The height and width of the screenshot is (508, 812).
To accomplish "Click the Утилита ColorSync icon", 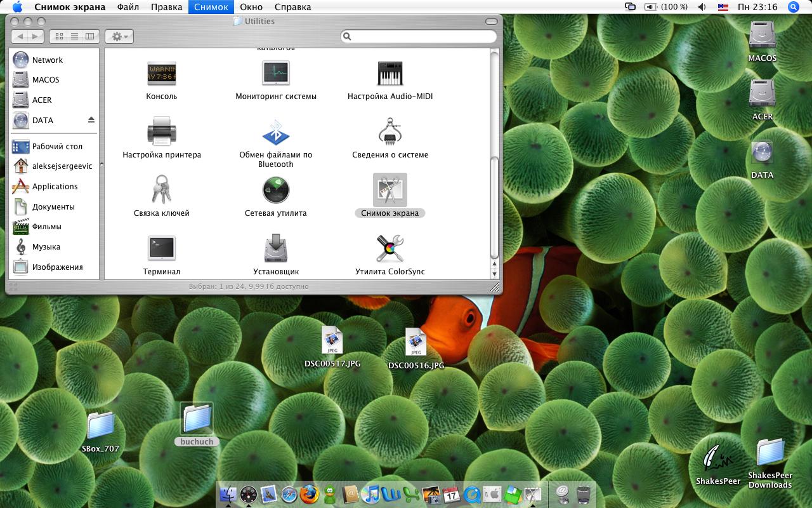I will point(390,248).
